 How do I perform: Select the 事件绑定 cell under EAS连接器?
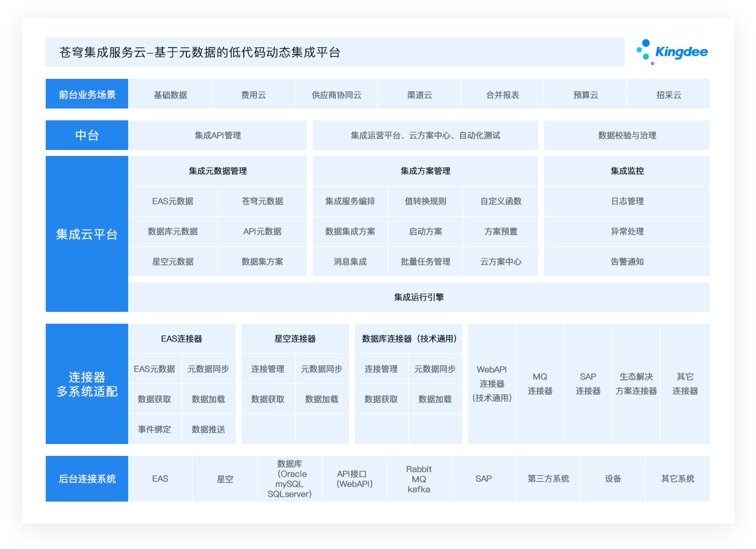click(x=155, y=429)
